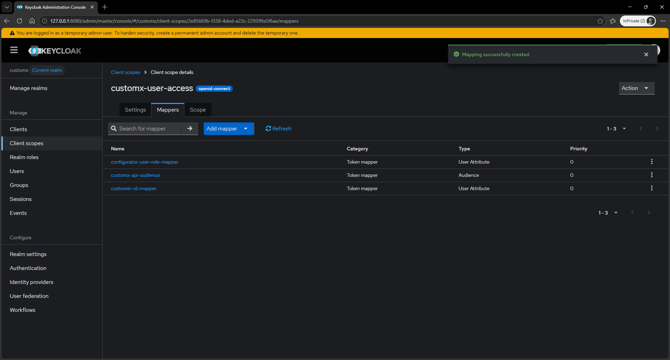Open Realm settings in sidebar
This screenshot has width=670, height=360.
click(28, 254)
